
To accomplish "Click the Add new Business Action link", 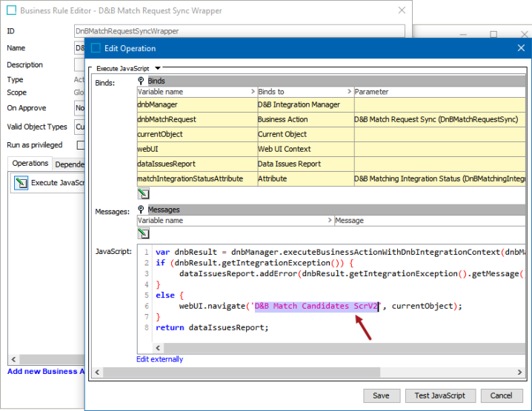I will point(46,371).
